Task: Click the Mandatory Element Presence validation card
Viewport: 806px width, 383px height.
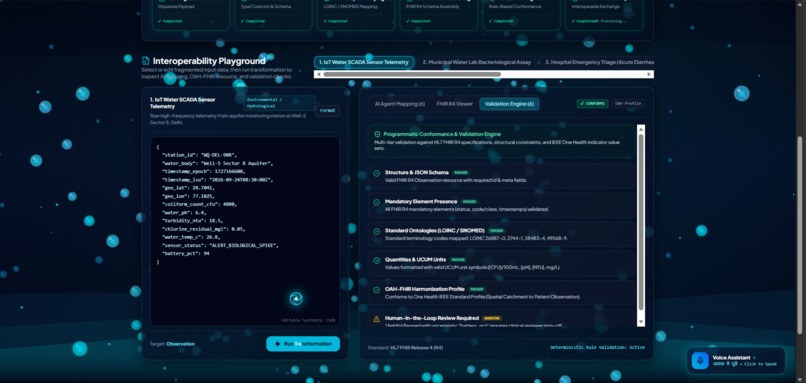Action: click(x=502, y=205)
